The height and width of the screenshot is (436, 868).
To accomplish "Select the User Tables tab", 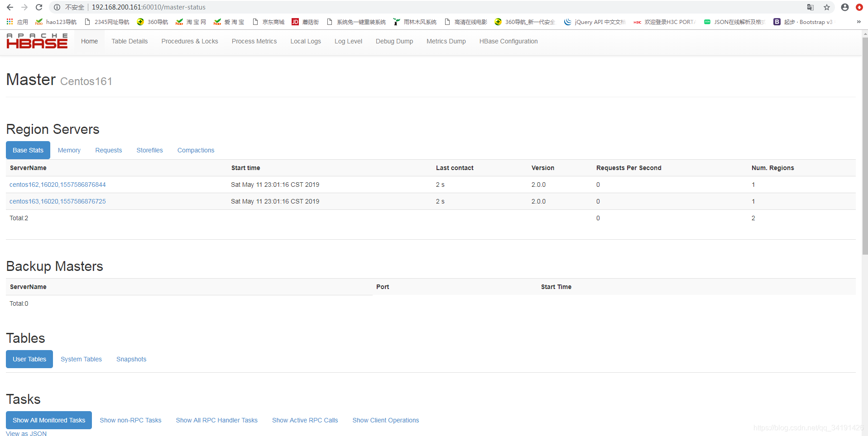I will [x=29, y=359].
